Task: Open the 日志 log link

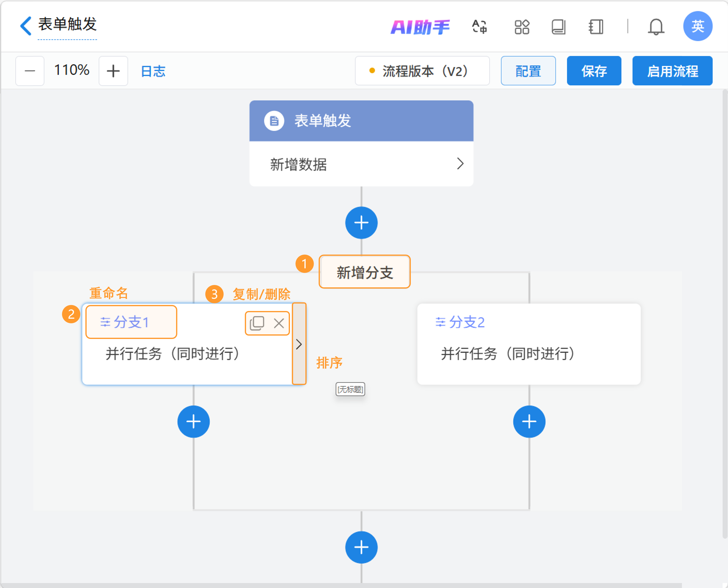Action: (153, 71)
